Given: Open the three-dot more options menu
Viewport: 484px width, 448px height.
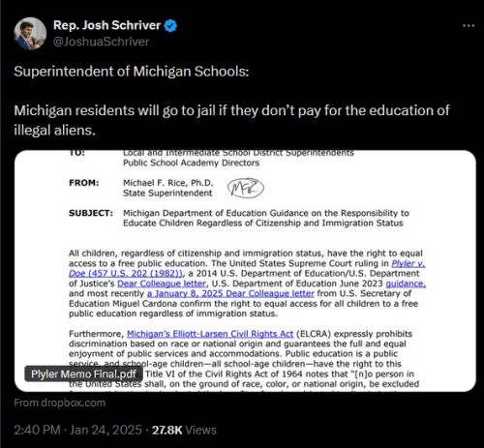Looking at the screenshot, I should click(x=469, y=26).
